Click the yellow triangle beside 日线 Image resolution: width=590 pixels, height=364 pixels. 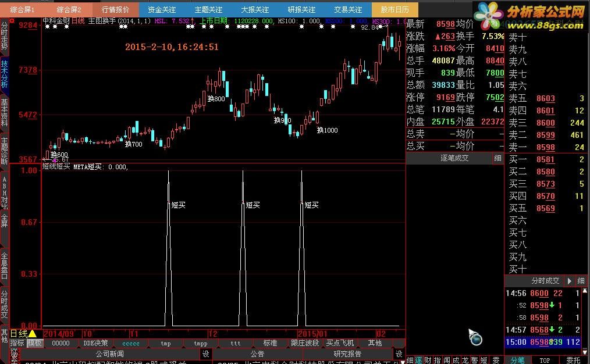pos(33,334)
